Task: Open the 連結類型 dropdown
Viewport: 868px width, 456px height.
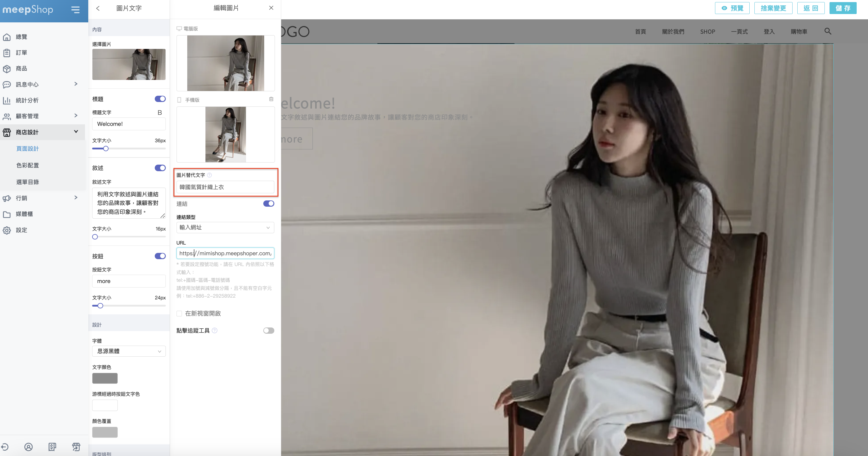Action: click(225, 228)
